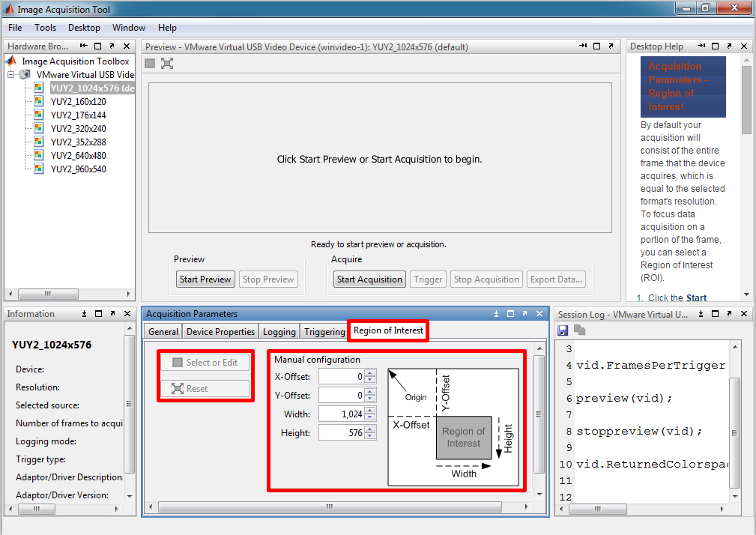
Task: Maximize the Preview panel
Action: click(597, 46)
